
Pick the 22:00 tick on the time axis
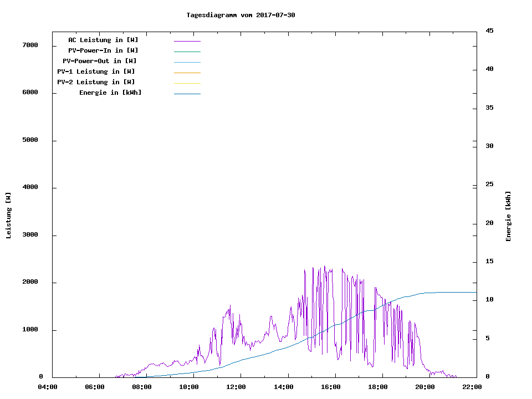tap(472, 387)
